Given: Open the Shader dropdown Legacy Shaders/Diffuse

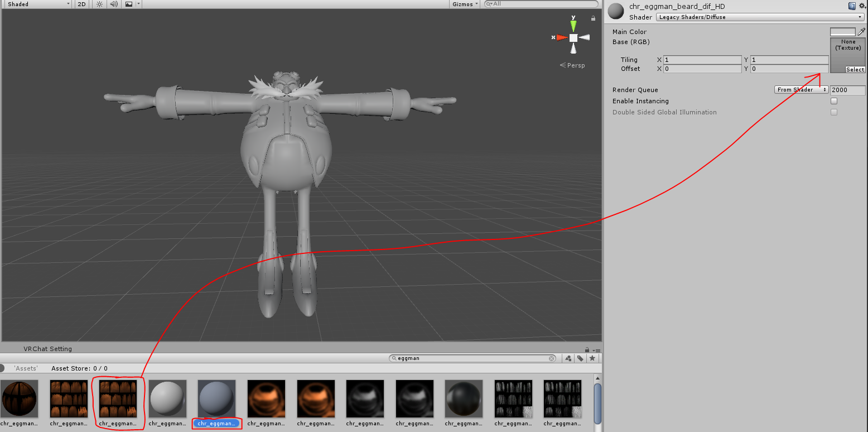Looking at the screenshot, I should click(x=760, y=17).
